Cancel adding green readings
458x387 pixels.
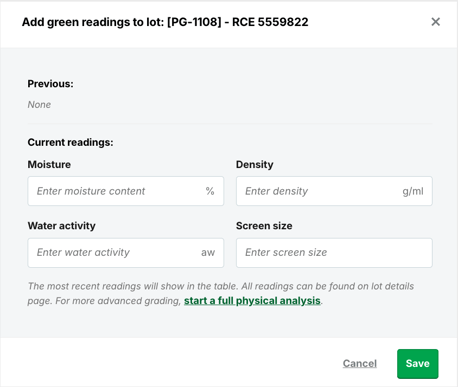coord(360,364)
